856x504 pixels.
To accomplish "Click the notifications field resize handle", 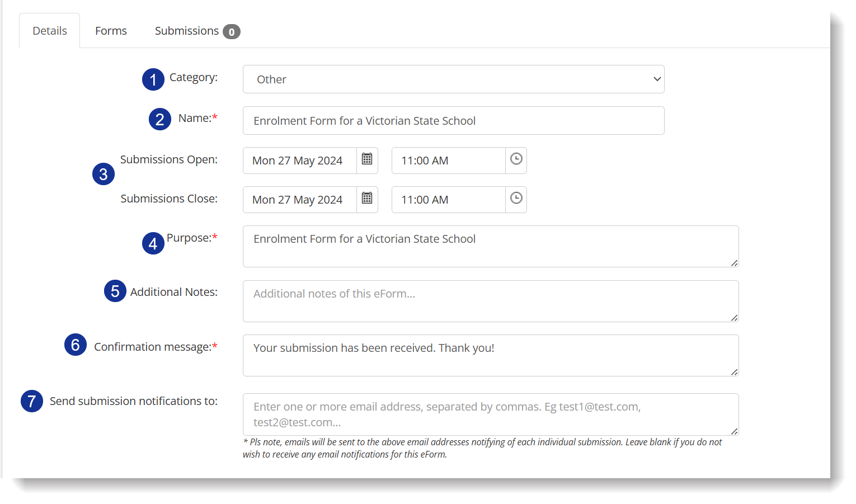I will point(734,431).
